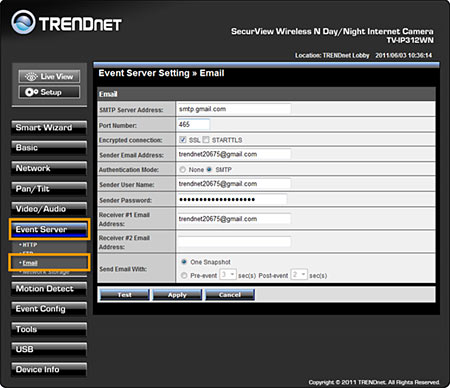Open the Motion Detect menu
450x388 pixels.
point(49,289)
